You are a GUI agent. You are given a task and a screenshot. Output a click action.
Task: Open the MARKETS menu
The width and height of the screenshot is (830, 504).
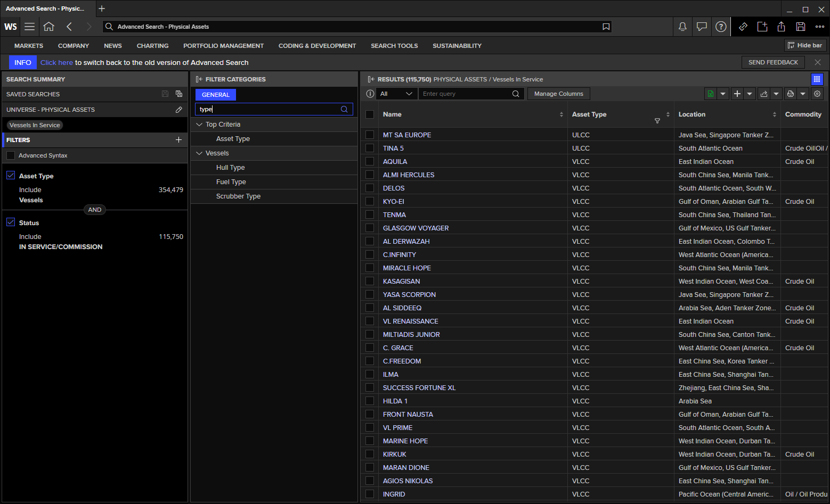point(29,46)
